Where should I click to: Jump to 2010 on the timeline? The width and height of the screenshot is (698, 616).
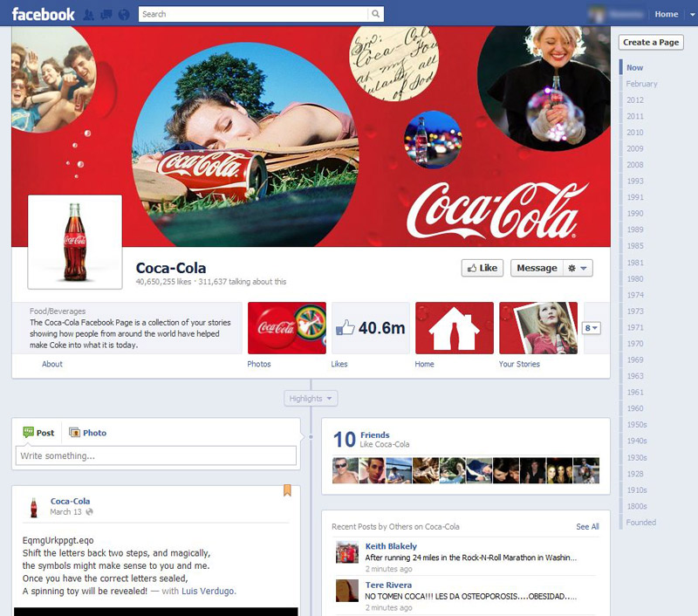pyautogui.click(x=635, y=133)
